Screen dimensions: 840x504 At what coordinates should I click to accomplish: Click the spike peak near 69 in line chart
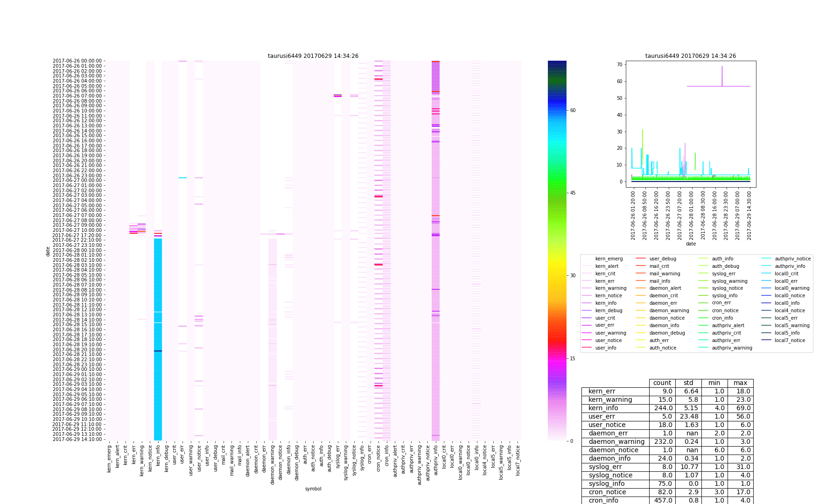click(722, 67)
